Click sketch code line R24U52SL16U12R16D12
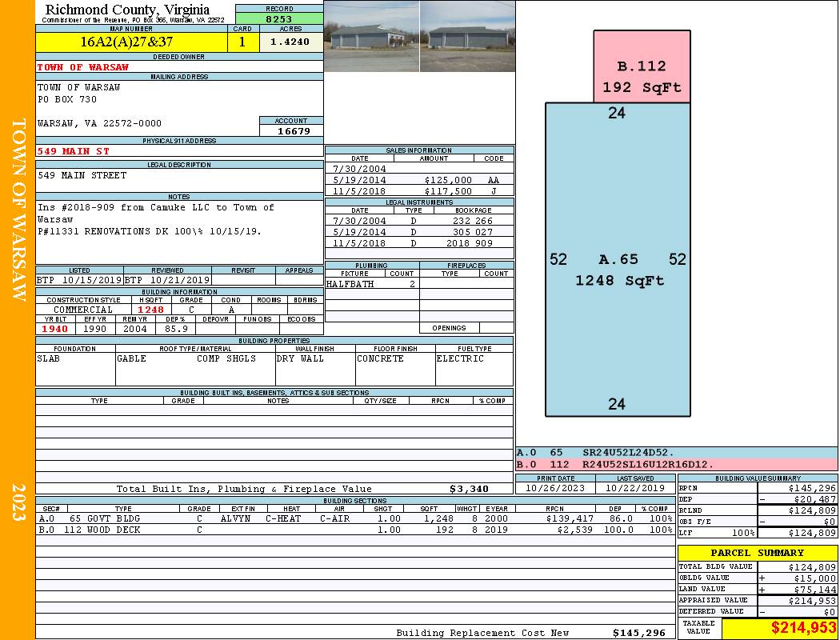840x640 pixels. click(648, 464)
